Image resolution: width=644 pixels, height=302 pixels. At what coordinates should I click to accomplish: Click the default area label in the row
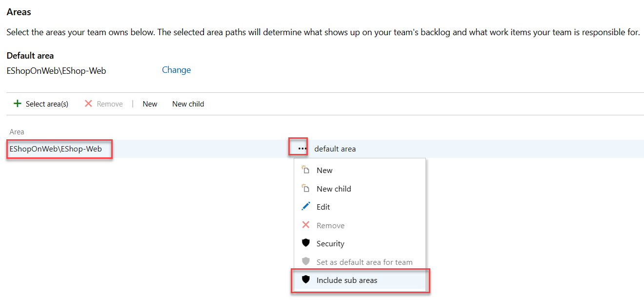[335, 149]
